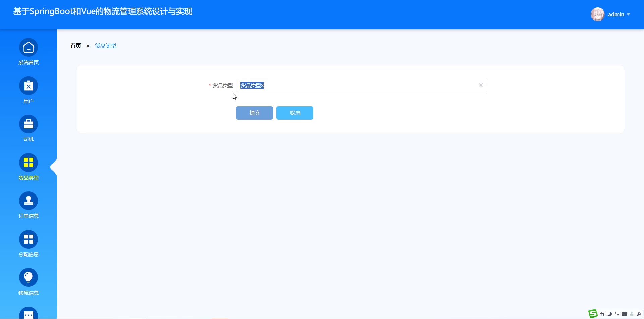Open 订单信息 via its stamp icon

pyautogui.click(x=29, y=201)
